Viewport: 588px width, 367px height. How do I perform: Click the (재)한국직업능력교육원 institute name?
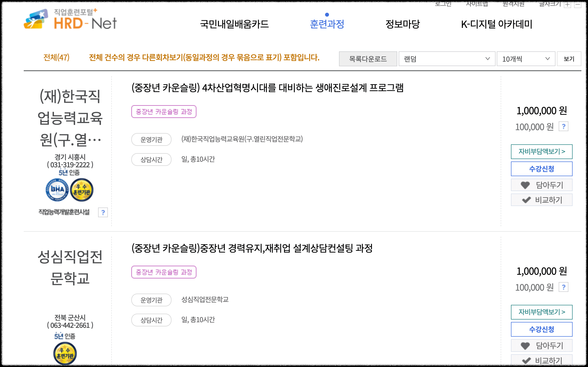[70, 118]
